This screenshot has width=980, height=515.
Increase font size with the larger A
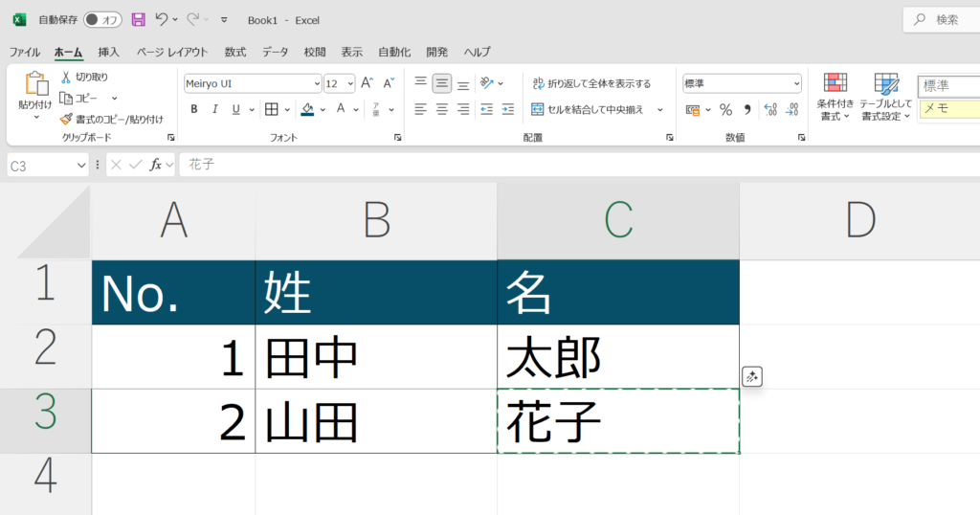[367, 83]
